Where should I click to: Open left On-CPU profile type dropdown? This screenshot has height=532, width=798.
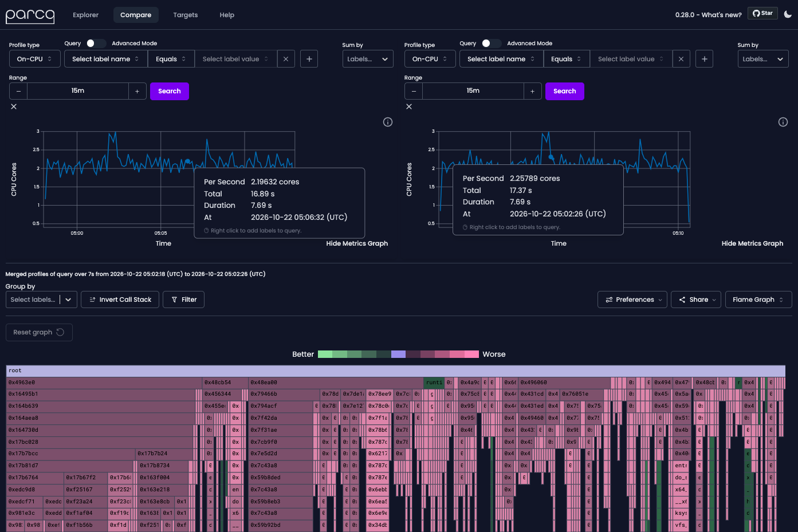pyautogui.click(x=35, y=59)
